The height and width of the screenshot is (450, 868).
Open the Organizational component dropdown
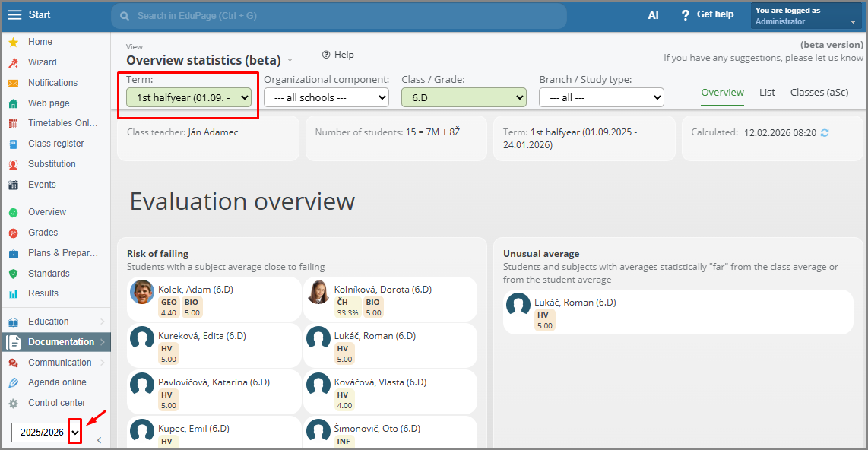326,97
